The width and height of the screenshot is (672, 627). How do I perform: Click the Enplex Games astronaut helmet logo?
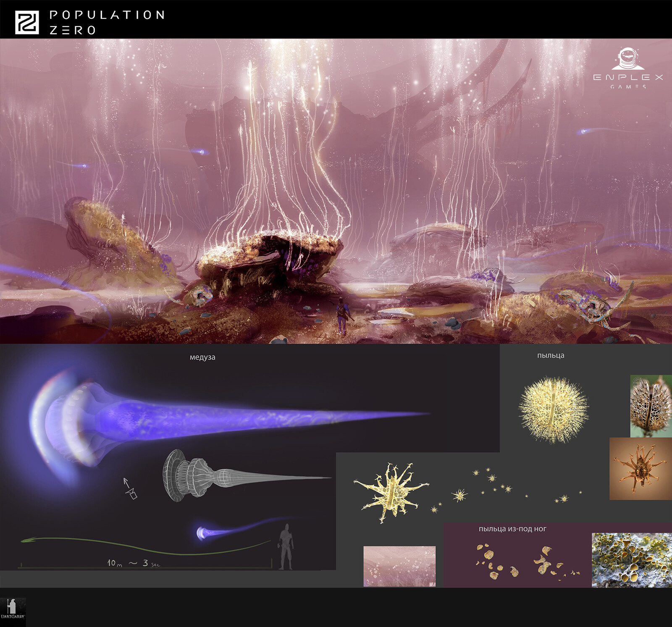pyautogui.click(x=628, y=59)
